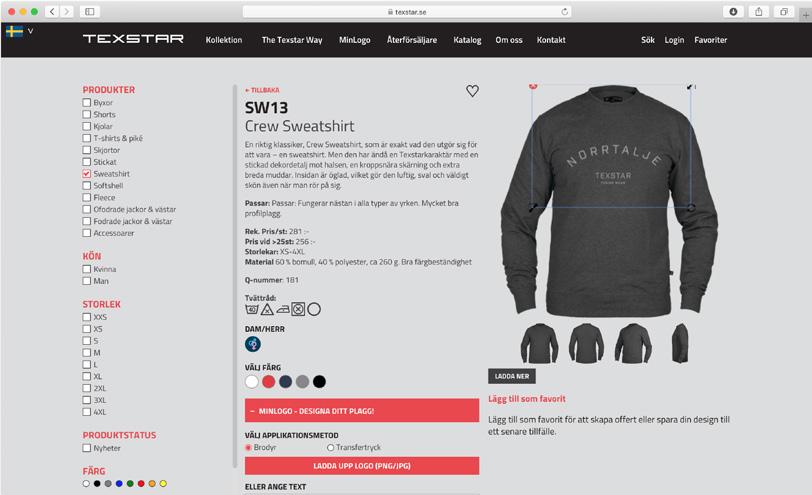This screenshot has width=812, height=495.
Task: Open the Kollektion menu item
Action: (224, 40)
